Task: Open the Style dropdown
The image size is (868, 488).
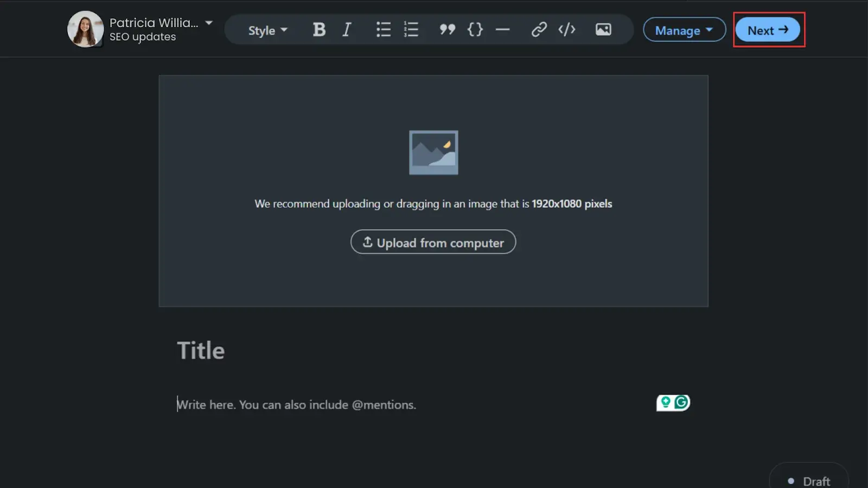Action: pos(266,30)
